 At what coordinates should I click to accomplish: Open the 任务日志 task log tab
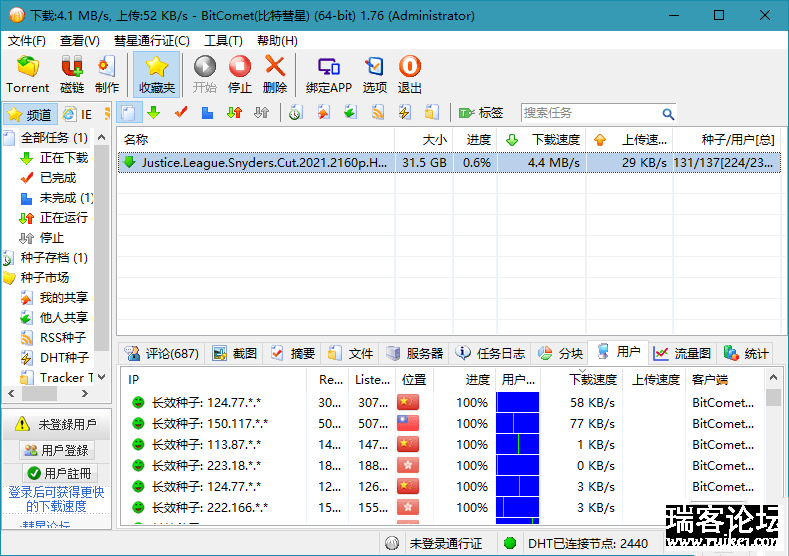click(x=491, y=354)
